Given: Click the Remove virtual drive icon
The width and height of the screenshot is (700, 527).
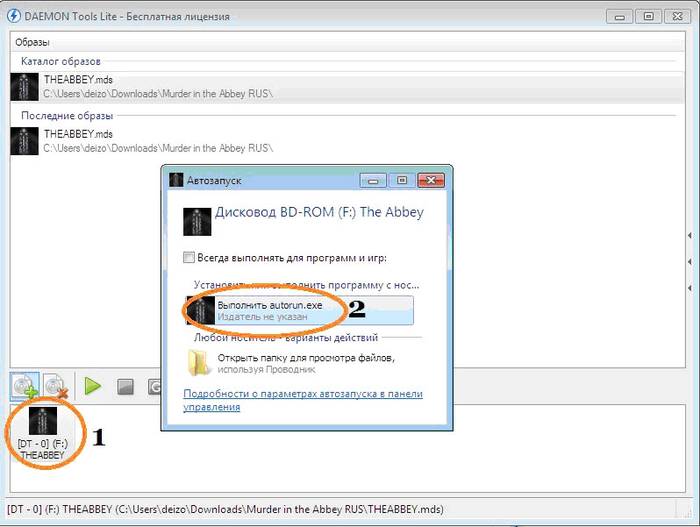Looking at the screenshot, I should [57, 386].
